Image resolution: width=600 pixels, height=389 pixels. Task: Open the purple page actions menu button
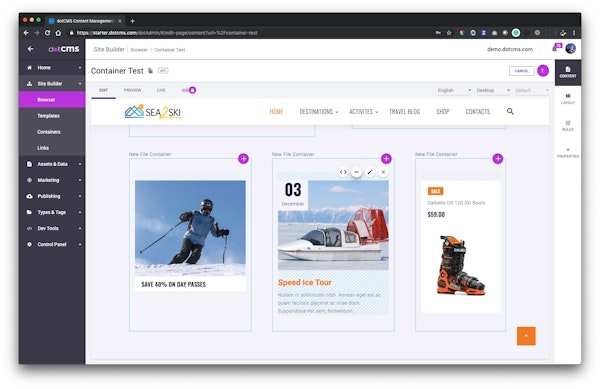(x=543, y=71)
